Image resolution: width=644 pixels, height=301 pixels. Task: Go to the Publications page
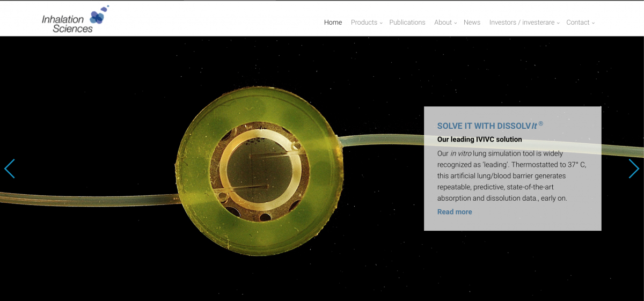pyautogui.click(x=407, y=23)
